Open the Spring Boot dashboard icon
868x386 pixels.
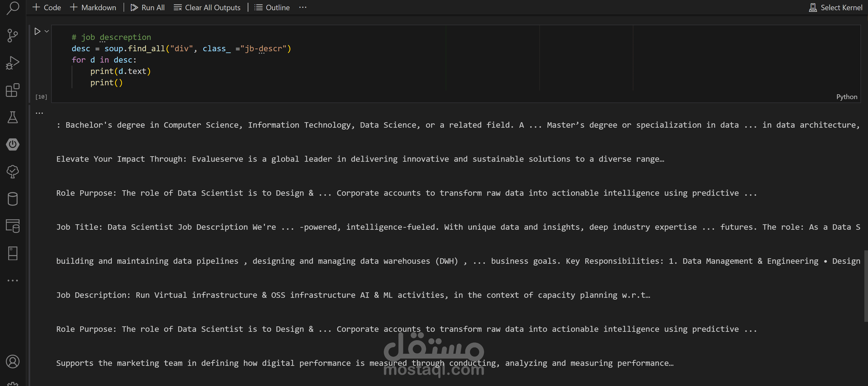click(13, 144)
